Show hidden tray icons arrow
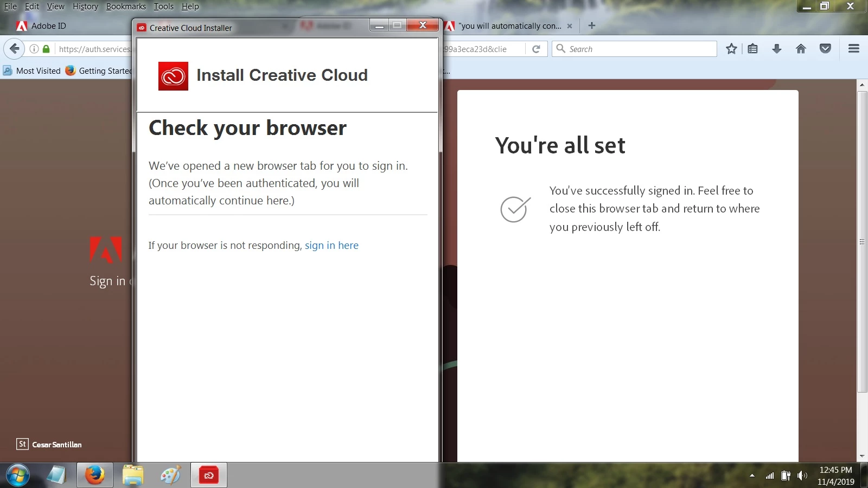The height and width of the screenshot is (488, 868). [x=752, y=476]
